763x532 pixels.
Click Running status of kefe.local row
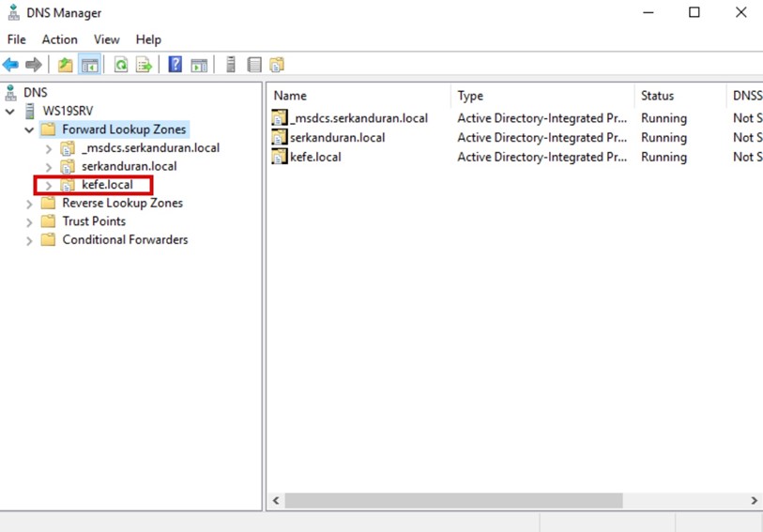coord(664,157)
